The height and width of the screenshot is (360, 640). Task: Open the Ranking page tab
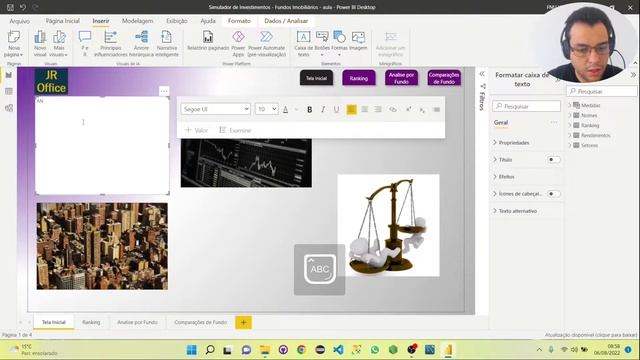point(91,322)
